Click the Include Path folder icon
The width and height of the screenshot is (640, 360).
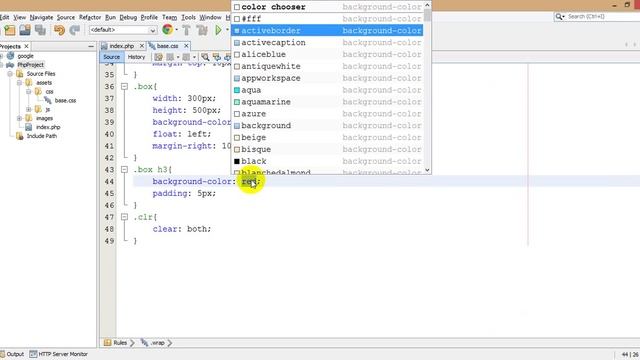tap(20, 136)
